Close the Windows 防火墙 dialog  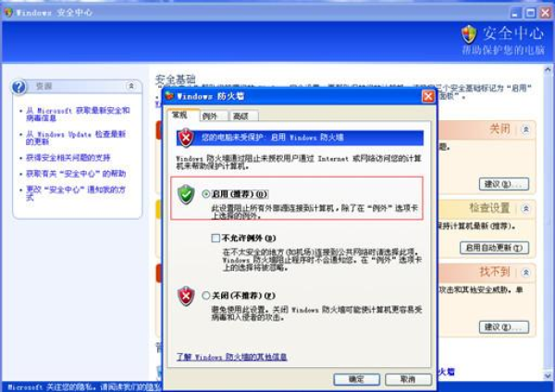pos(428,96)
